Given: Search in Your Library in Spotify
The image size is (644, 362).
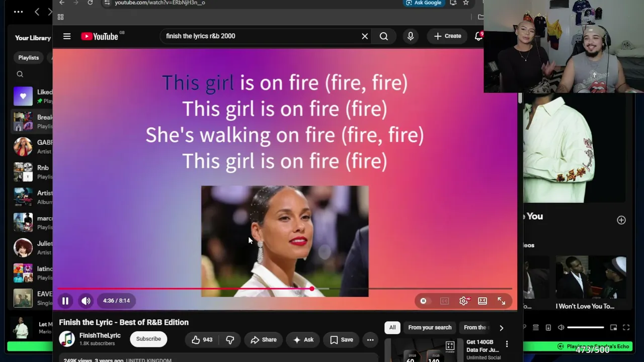Looking at the screenshot, I should click(x=20, y=74).
